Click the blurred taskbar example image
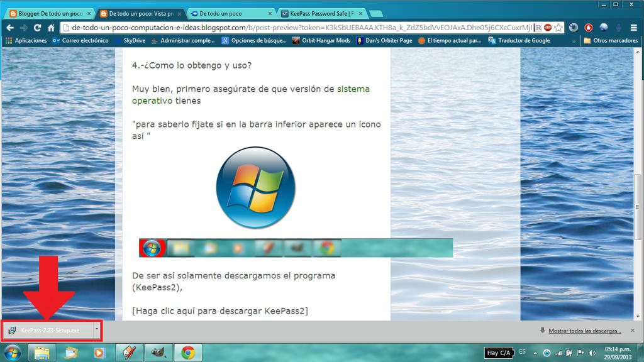Image resolution: width=644 pixels, height=362 pixels. pos(296,248)
